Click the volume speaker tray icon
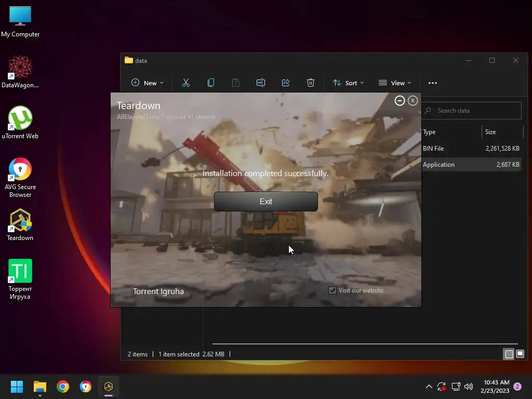Screen dimensions: 532x399 469,387
